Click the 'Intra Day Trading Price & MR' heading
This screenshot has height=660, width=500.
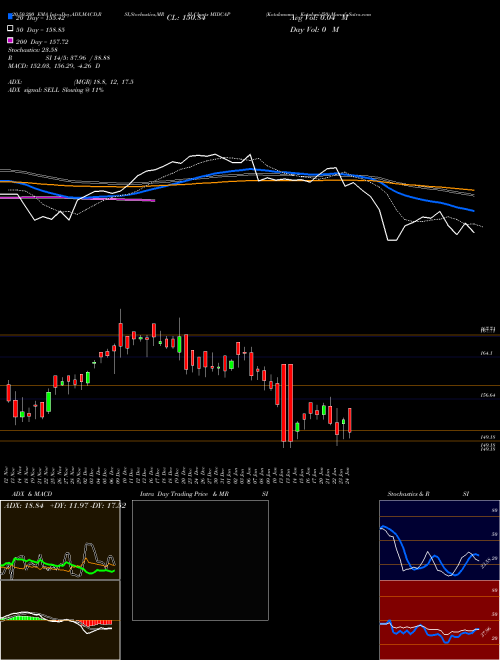pyautogui.click(x=184, y=494)
